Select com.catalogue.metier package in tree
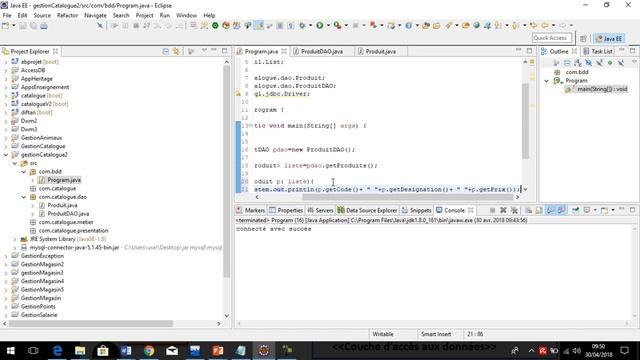Viewport: 640px width, 360px height. point(66,222)
